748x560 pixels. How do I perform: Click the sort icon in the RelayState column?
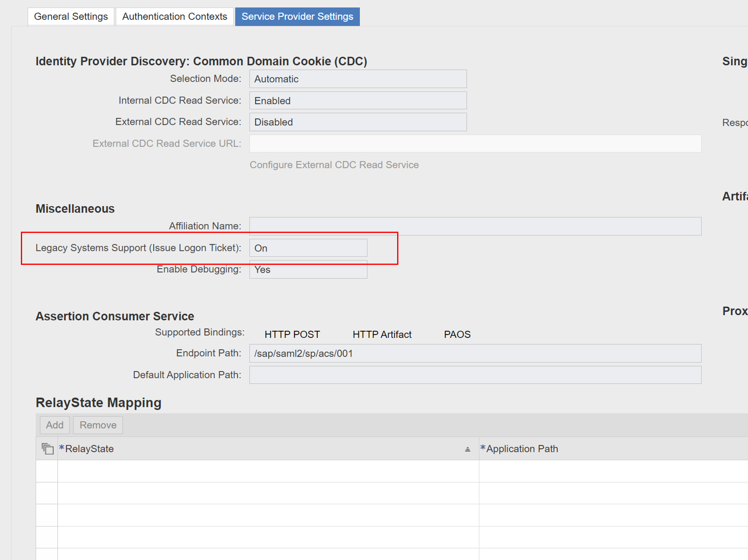coord(467,449)
